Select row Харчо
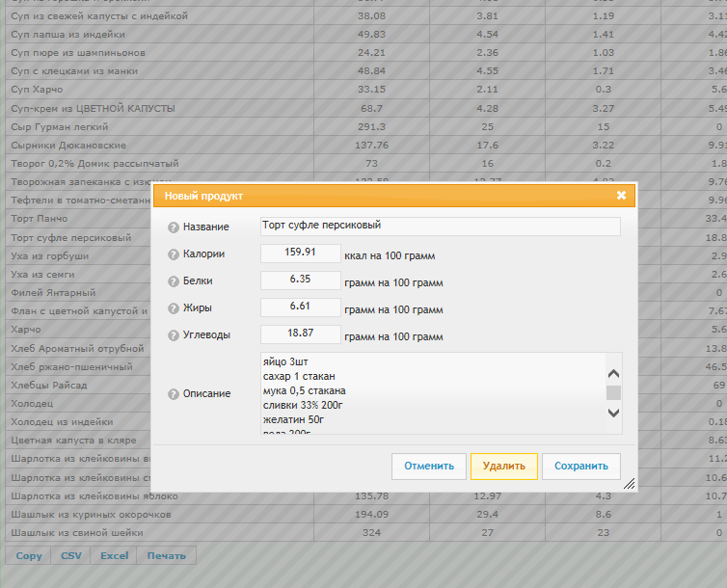This screenshot has width=727, height=588. 78,330
